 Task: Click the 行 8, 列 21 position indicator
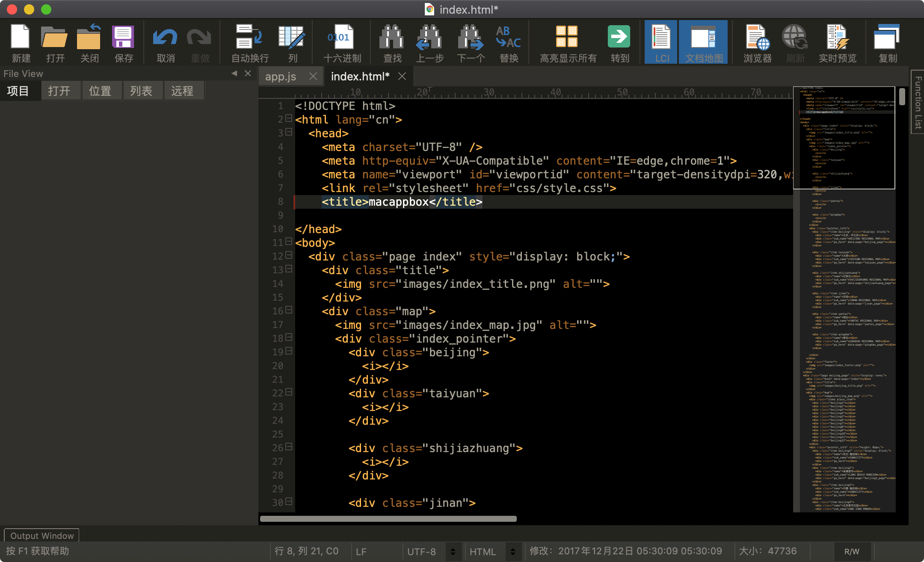click(x=306, y=551)
